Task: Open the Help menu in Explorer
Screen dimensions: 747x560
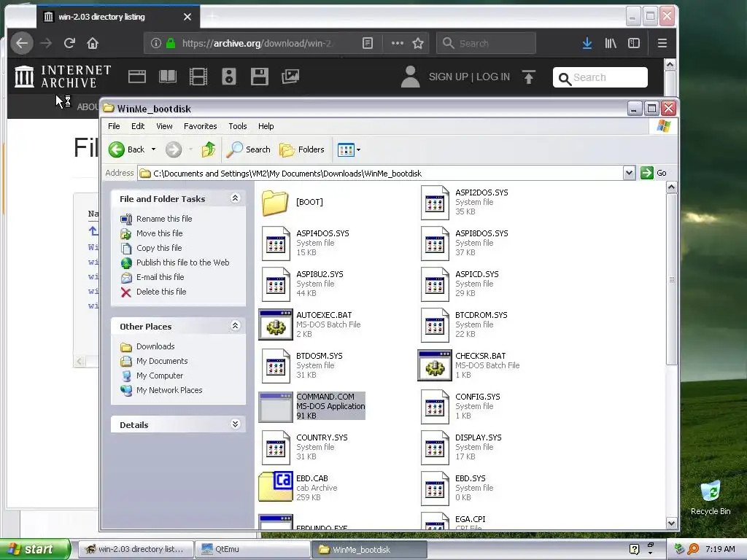Action: point(266,126)
